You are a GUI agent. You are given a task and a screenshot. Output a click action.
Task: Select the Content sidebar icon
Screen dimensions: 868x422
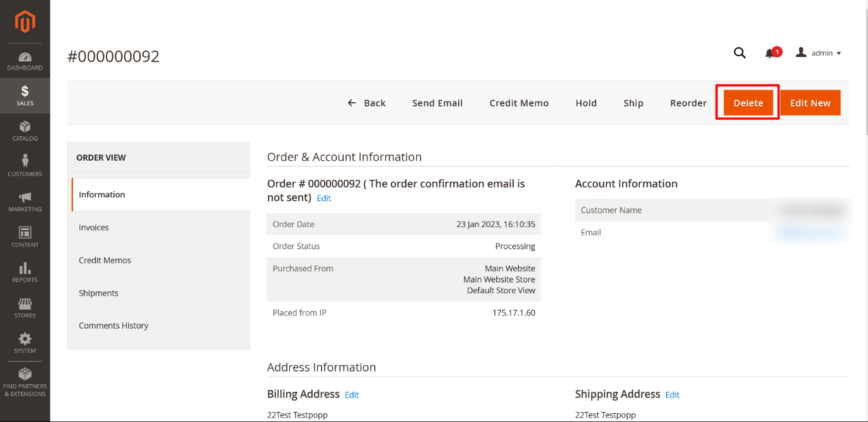click(x=25, y=235)
